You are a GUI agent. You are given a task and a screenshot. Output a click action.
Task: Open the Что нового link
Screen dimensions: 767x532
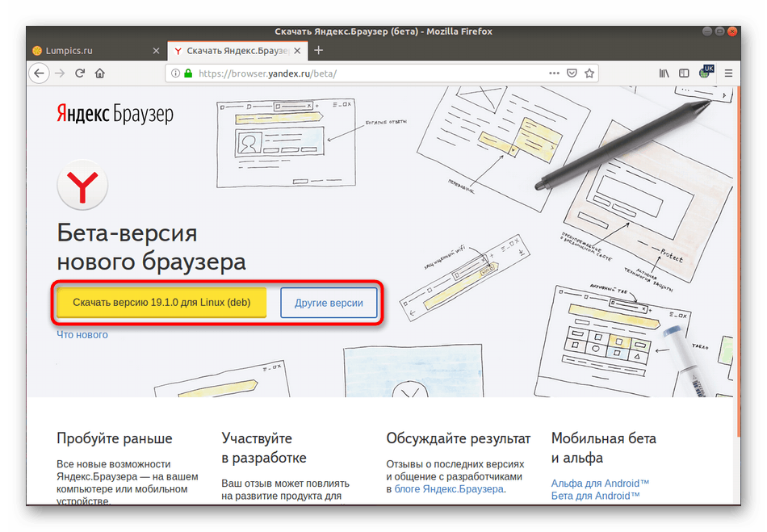tap(82, 335)
